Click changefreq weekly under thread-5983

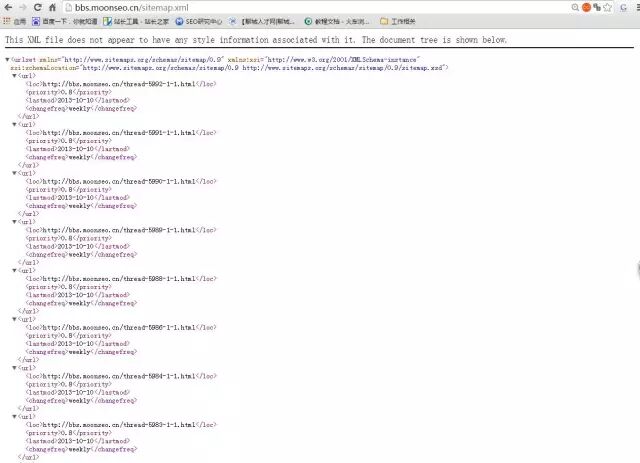(x=81, y=449)
